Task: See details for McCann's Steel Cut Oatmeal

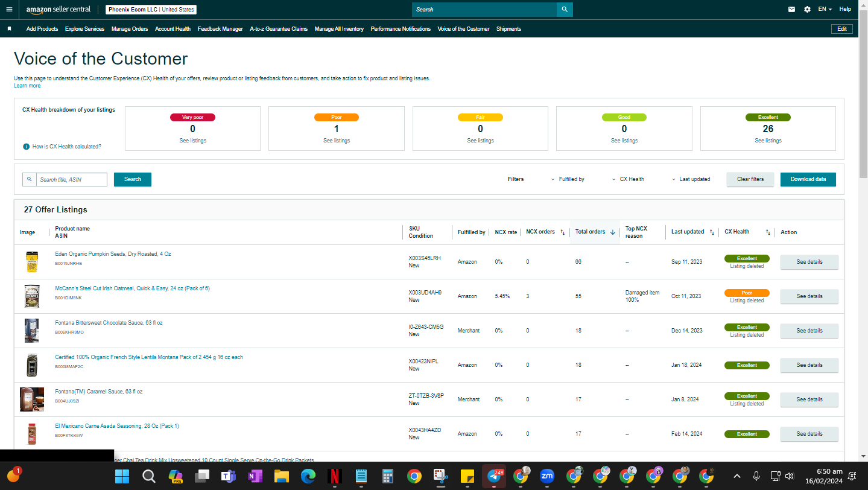Action: click(809, 296)
